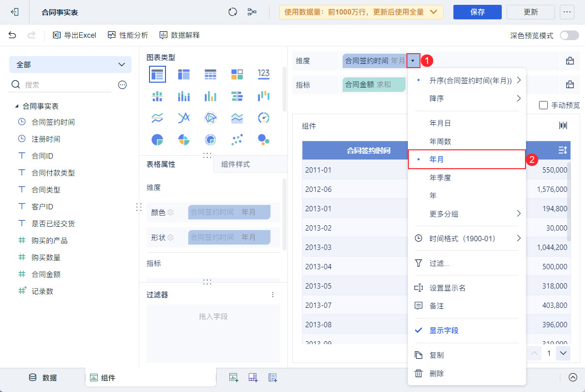Select the colored blocks chart type icon
Screen dimensions: 585x392
(237, 74)
